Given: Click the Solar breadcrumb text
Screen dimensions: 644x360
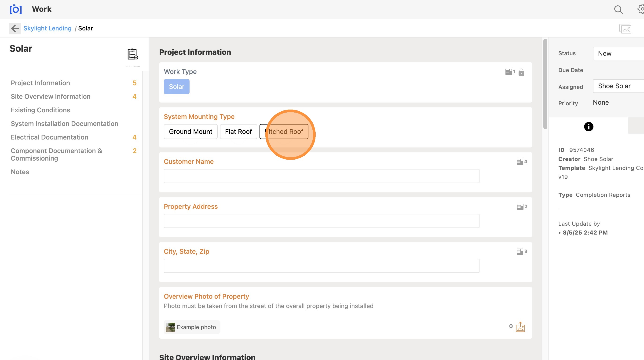Looking at the screenshot, I should [x=85, y=28].
